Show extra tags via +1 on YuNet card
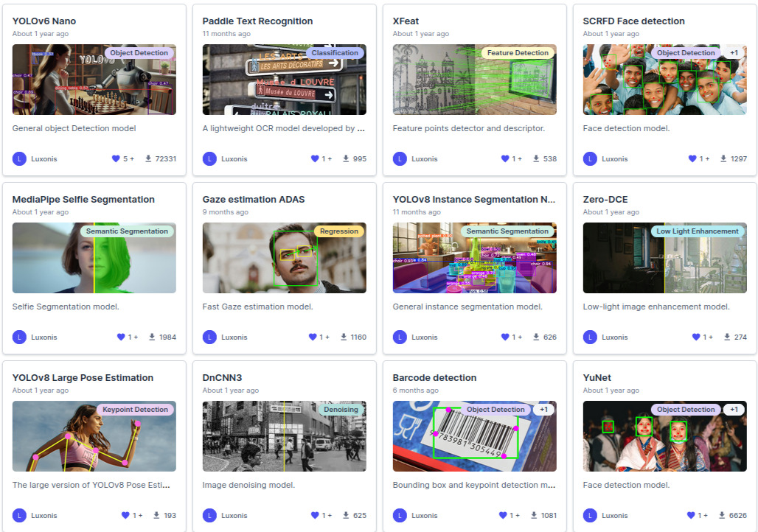Screen dimensions: 758x532 [x=734, y=410]
